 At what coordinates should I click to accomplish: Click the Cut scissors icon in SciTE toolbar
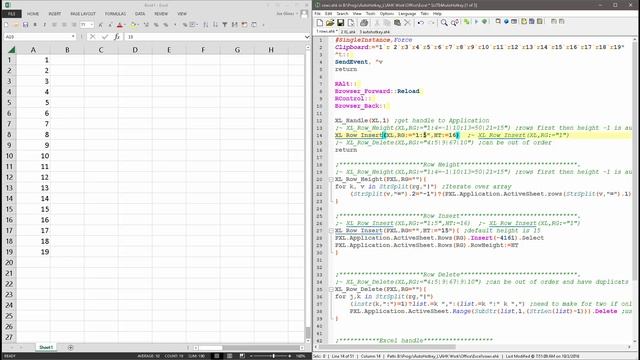(377, 22)
